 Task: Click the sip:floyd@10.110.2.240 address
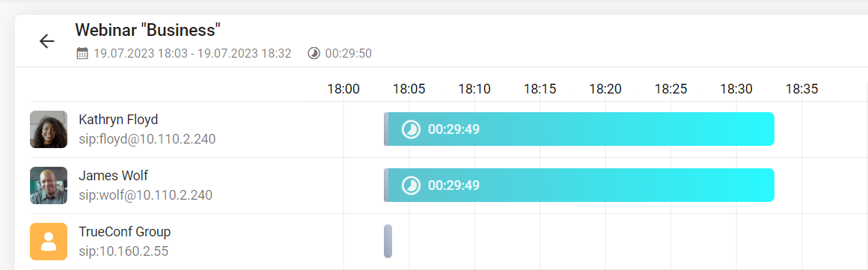coord(147,139)
